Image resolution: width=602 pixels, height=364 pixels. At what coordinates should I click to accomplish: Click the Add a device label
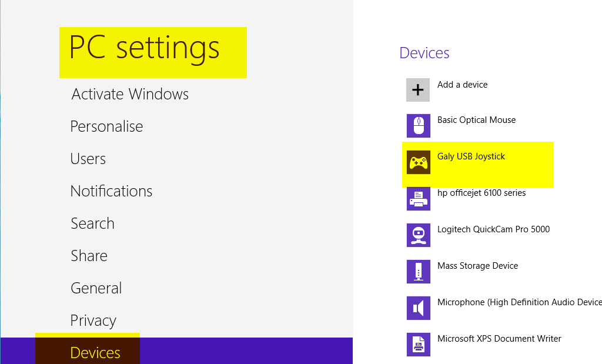click(462, 85)
